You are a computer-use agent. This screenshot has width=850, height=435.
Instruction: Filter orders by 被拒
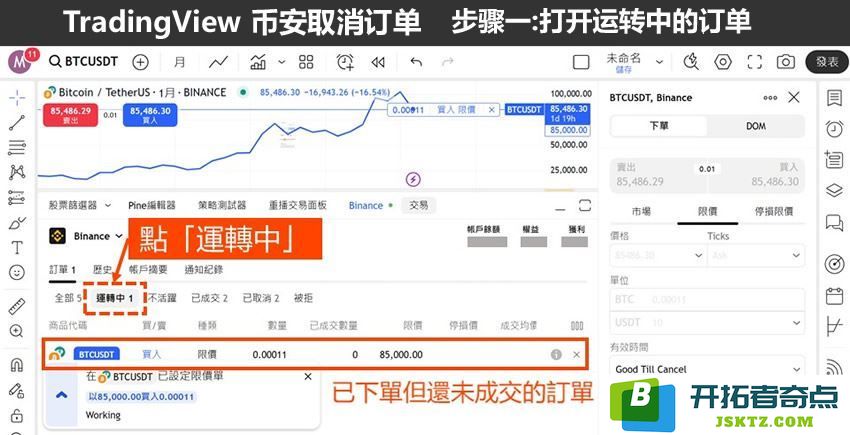(303, 298)
